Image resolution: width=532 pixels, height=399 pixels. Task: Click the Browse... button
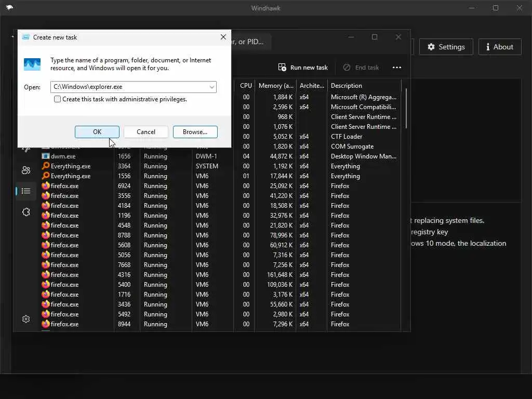195,132
